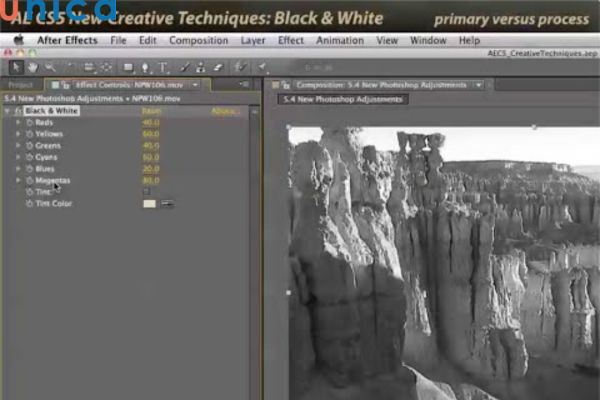Toggle the Blues stopwatch keyframe icon
600x400 pixels.
(29, 168)
